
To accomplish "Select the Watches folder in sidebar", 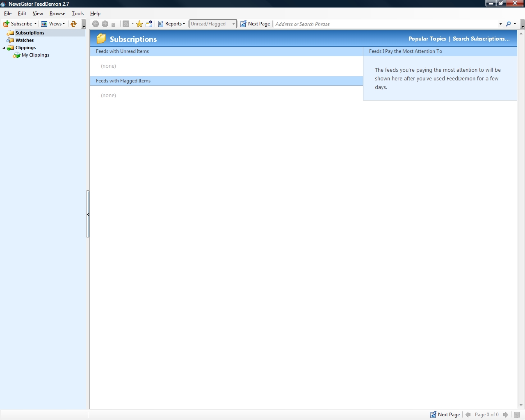I will (25, 40).
